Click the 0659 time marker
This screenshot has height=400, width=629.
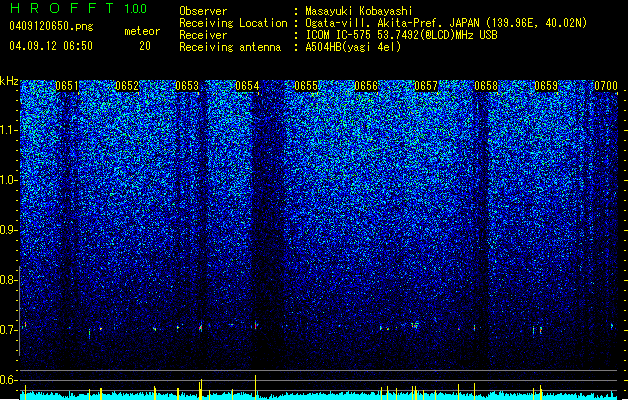point(546,86)
